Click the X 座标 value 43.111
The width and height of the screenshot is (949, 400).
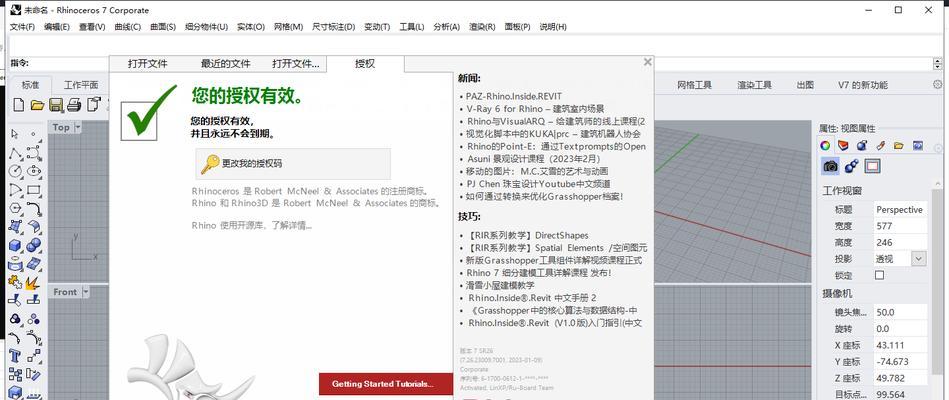[x=900, y=345]
